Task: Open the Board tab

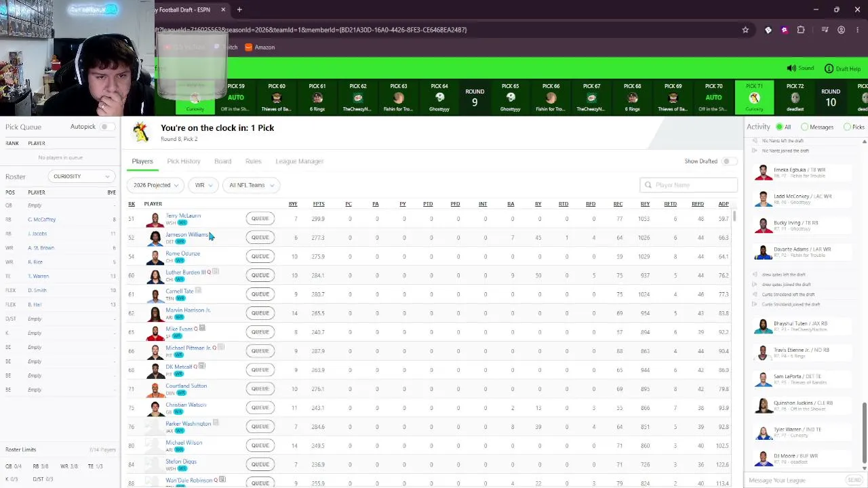Action: [x=222, y=161]
